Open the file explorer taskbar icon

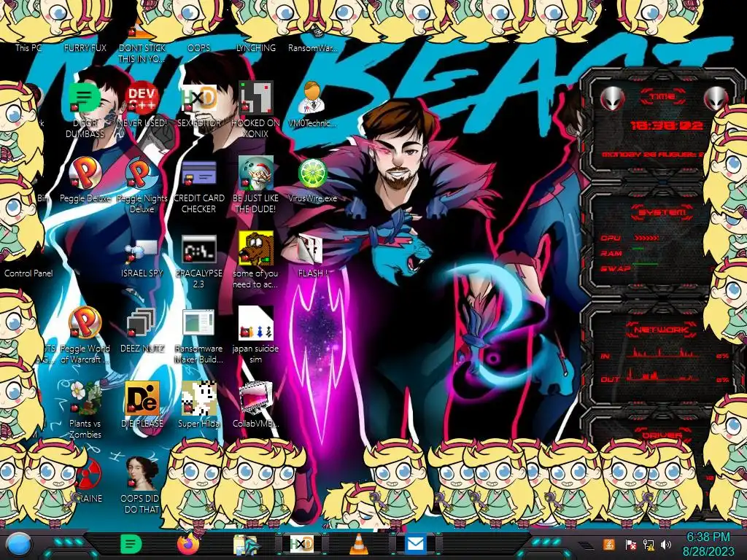[245, 545]
